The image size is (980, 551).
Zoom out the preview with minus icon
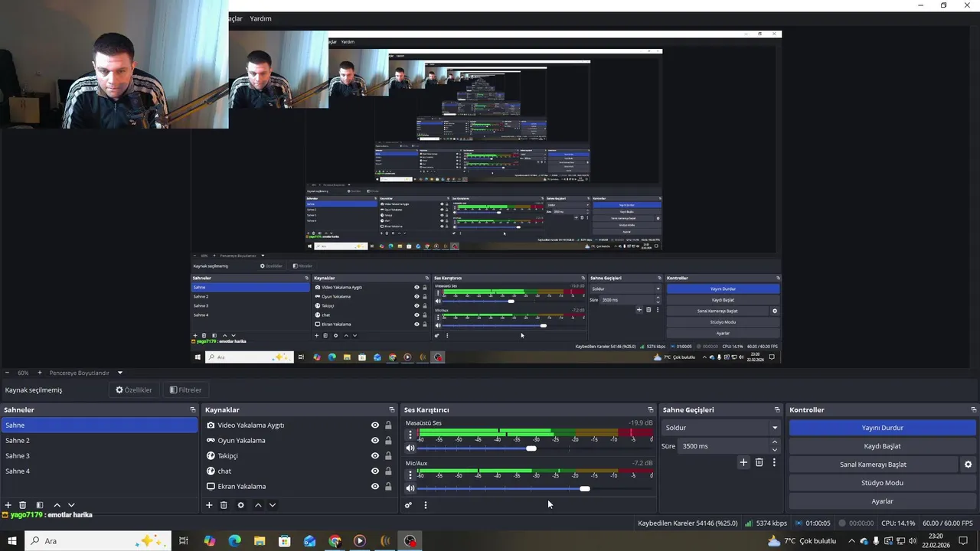[x=7, y=373]
